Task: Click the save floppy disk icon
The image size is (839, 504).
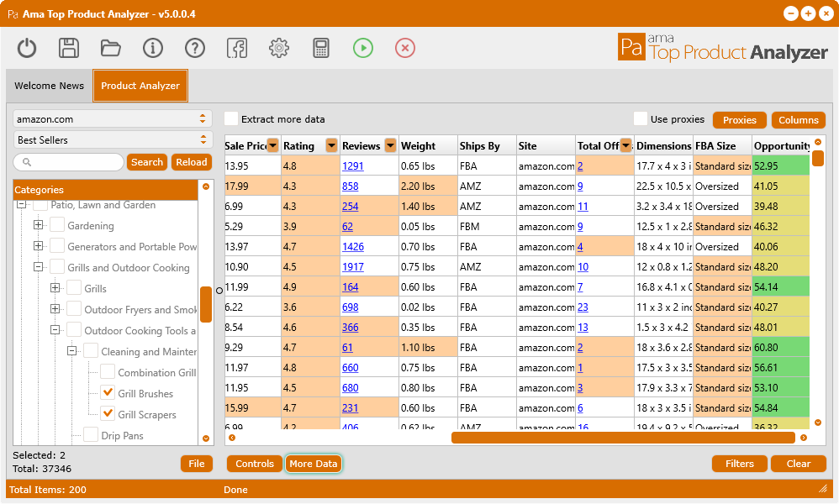Action: (69, 48)
